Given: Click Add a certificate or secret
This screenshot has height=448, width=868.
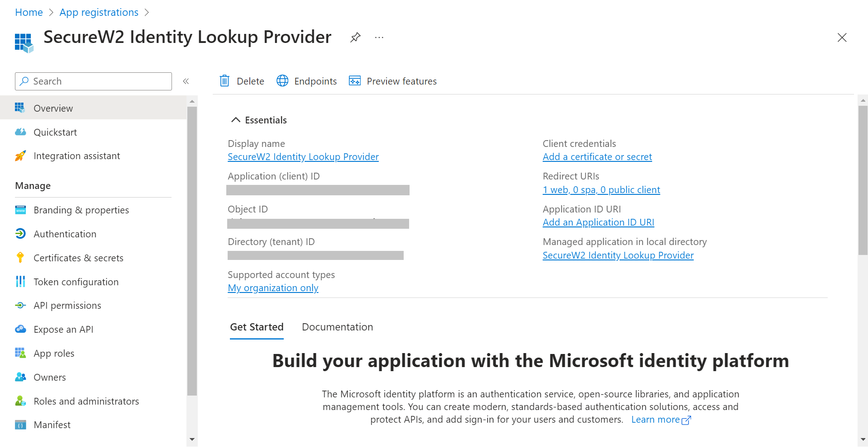Looking at the screenshot, I should tap(597, 157).
